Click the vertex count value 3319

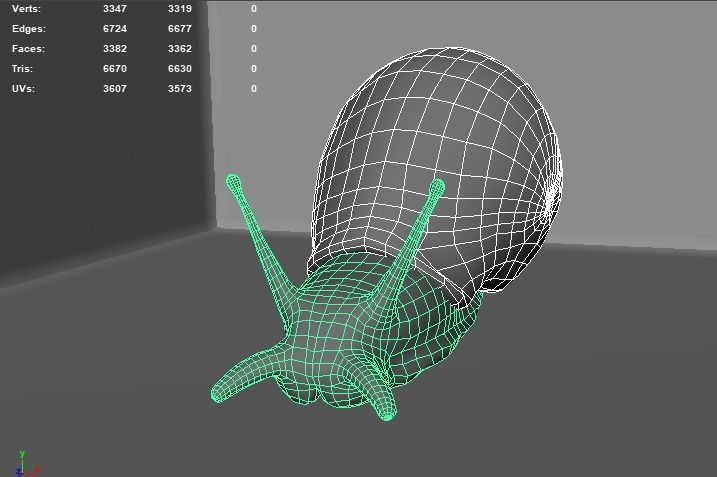click(180, 9)
